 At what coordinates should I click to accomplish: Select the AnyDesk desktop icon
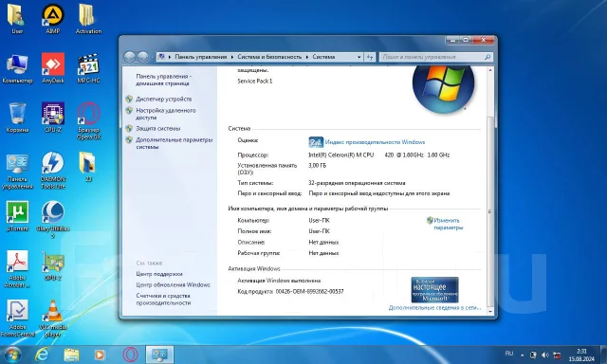[x=53, y=68]
